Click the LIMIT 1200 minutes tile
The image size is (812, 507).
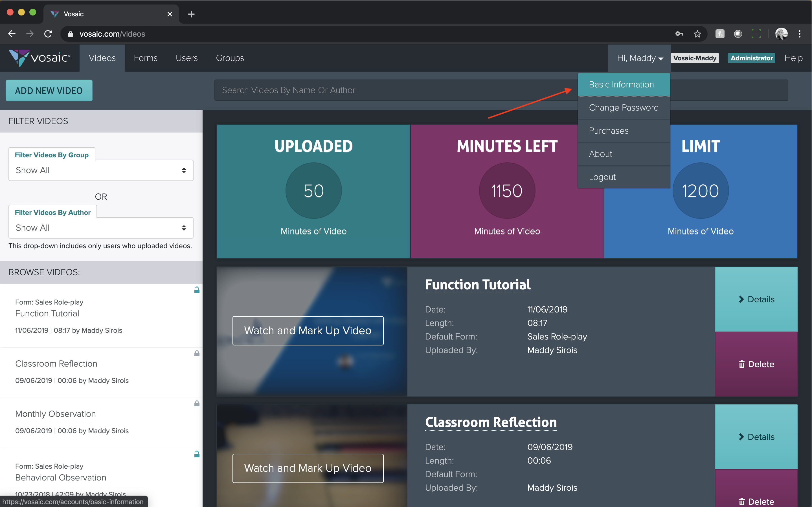701,191
